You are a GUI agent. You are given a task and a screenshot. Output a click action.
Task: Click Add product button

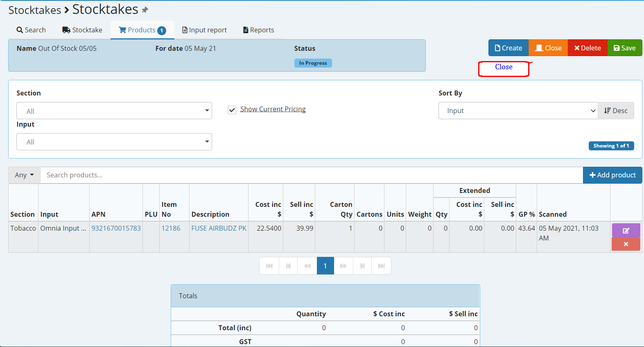pos(612,175)
